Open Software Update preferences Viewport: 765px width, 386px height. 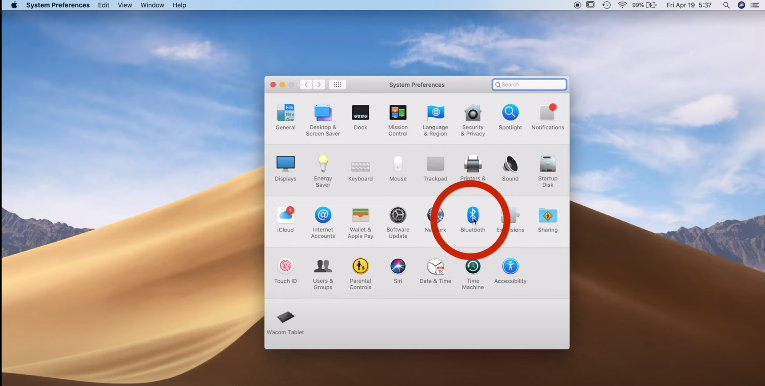click(398, 222)
